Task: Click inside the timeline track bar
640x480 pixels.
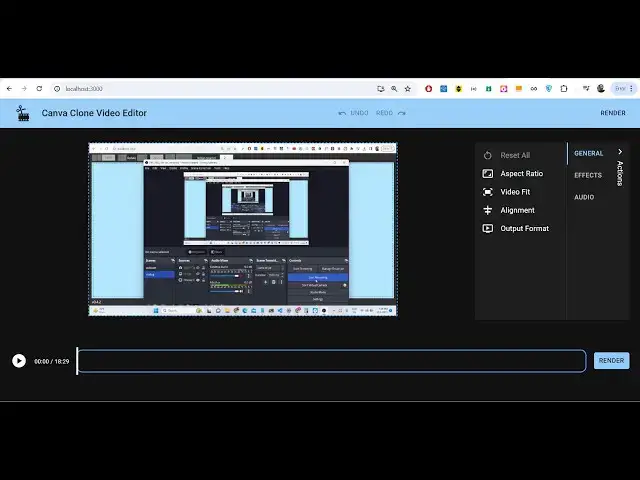Action: click(332, 361)
